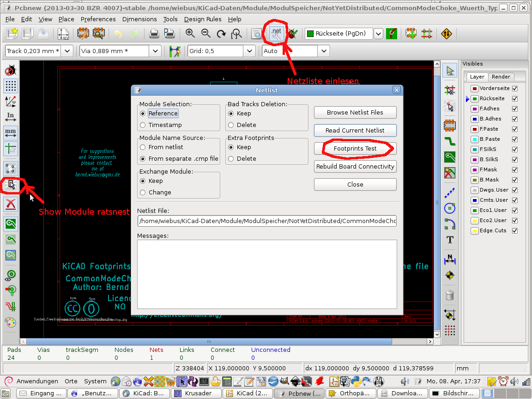Toggle Vorderseite layer visibility checkbox
The width and height of the screenshot is (532, 399).
coord(515,89)
